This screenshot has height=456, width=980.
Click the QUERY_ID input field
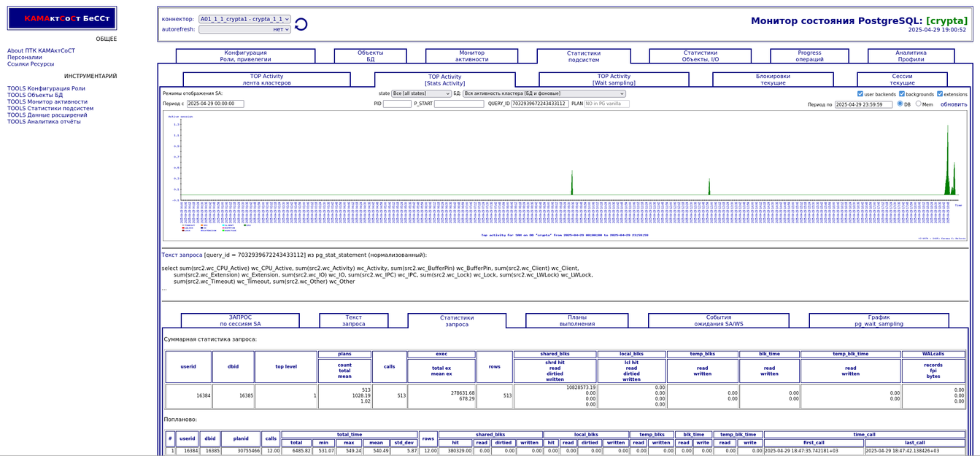539,104
